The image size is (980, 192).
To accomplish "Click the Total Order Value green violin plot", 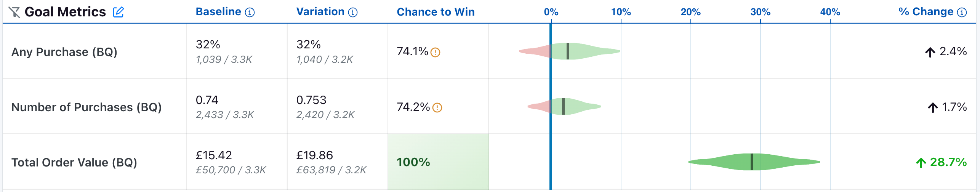I will (x=754, y=162).
